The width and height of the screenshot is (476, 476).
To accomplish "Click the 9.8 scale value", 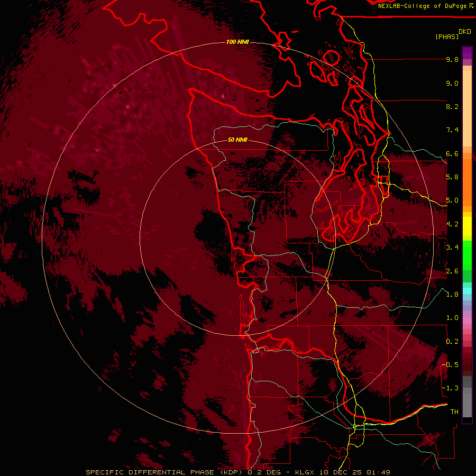I will (x=452, y=59).
